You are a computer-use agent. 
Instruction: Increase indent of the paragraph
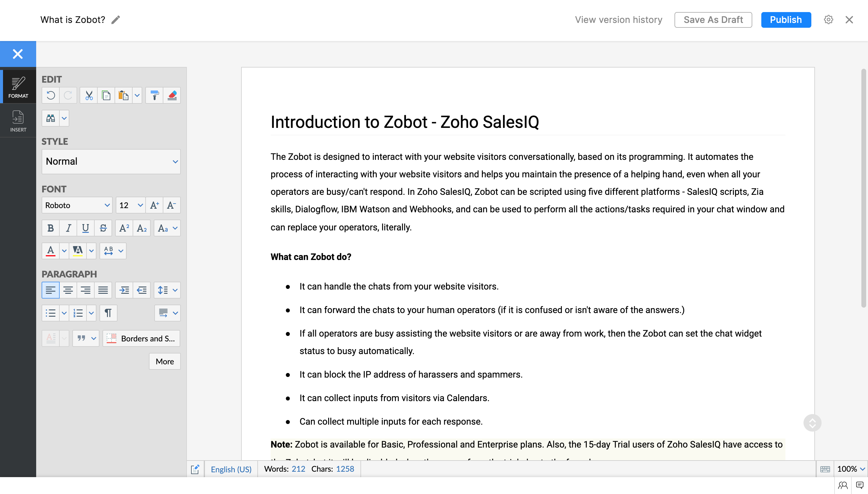[124, 290]
